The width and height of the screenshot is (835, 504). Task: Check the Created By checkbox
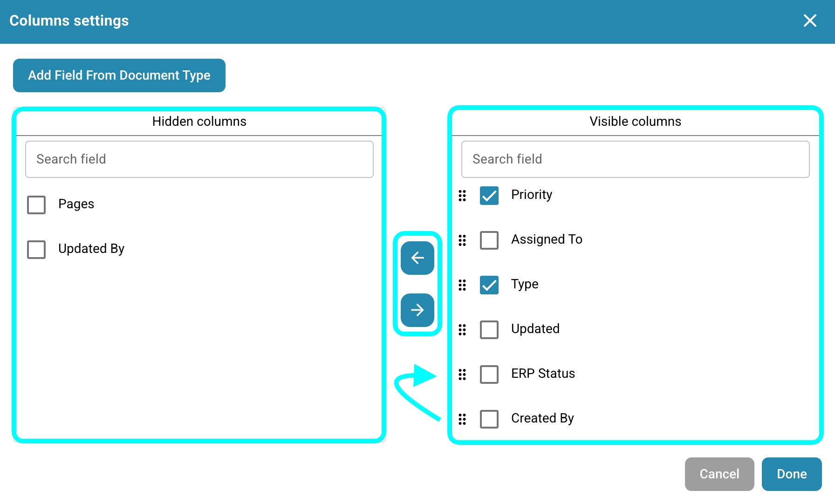489,419
